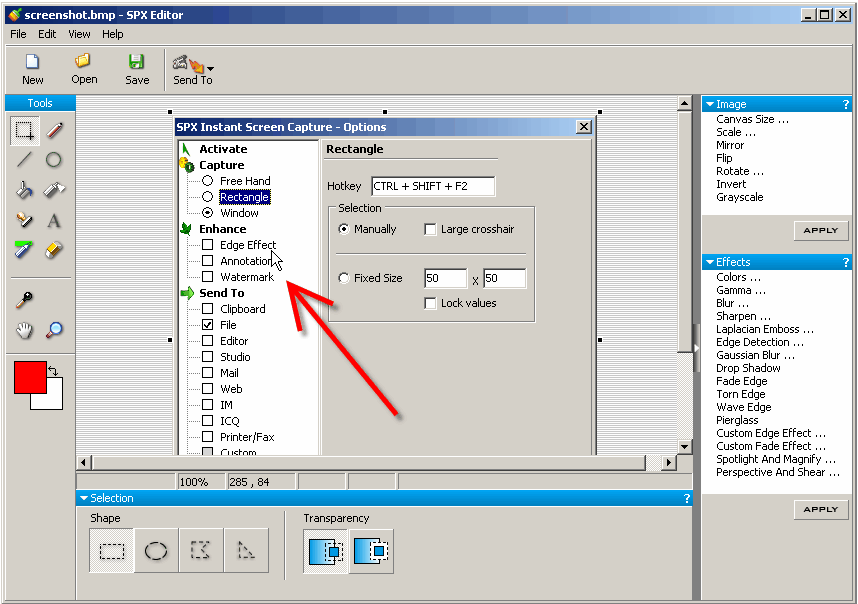Select the second Transparency mode icon
Viewport: 858px width, 604px height.
371,551
